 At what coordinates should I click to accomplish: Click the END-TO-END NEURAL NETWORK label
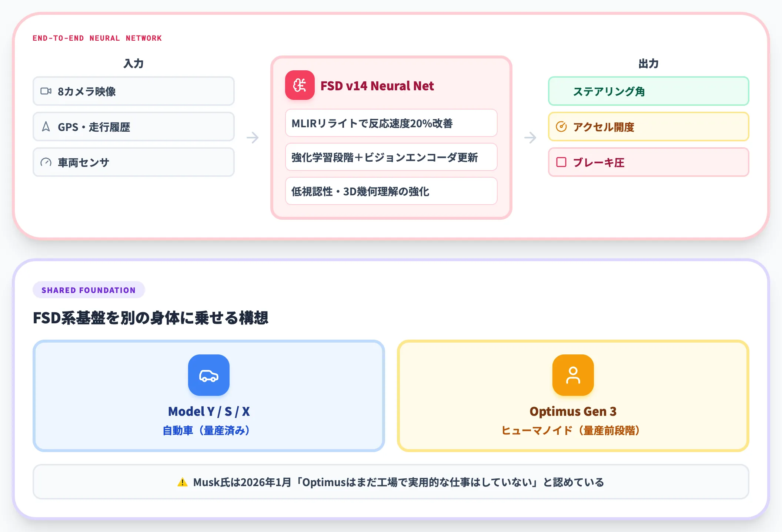click(97, 38)
